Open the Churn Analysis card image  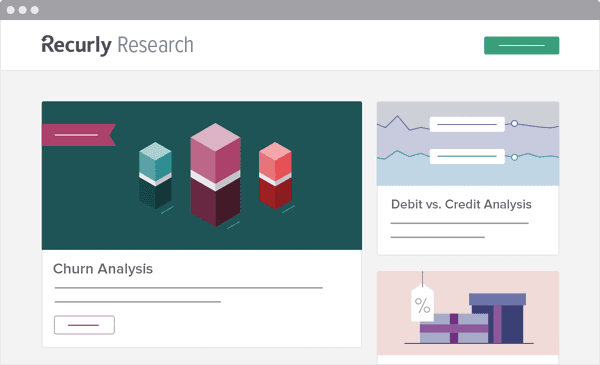[202, 176]
